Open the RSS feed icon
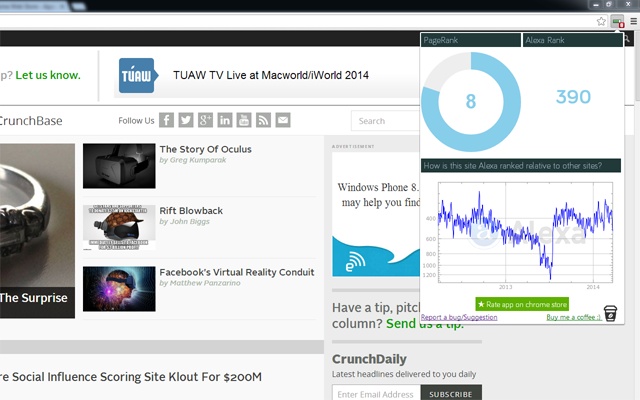640x400 pixels. (263, 120)
